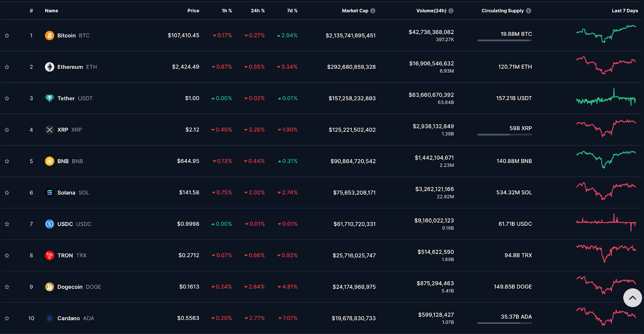Click XRP circulating supply progress bar
Viewport: 644px width, 334px height.
click(505, 134)
